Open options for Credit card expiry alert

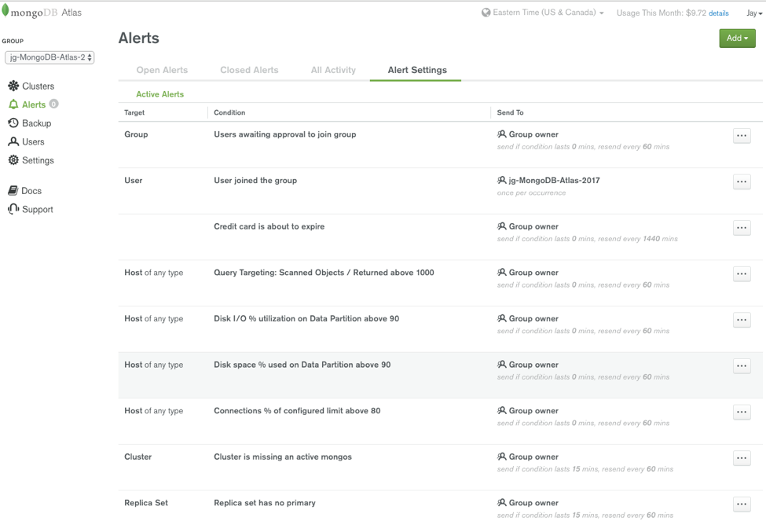(742, 228)
